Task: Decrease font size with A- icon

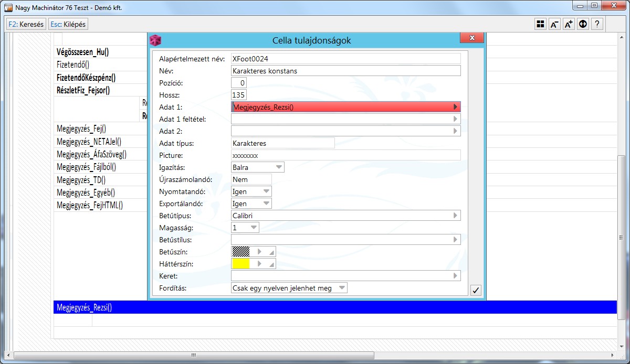Action: coord(554,24)
